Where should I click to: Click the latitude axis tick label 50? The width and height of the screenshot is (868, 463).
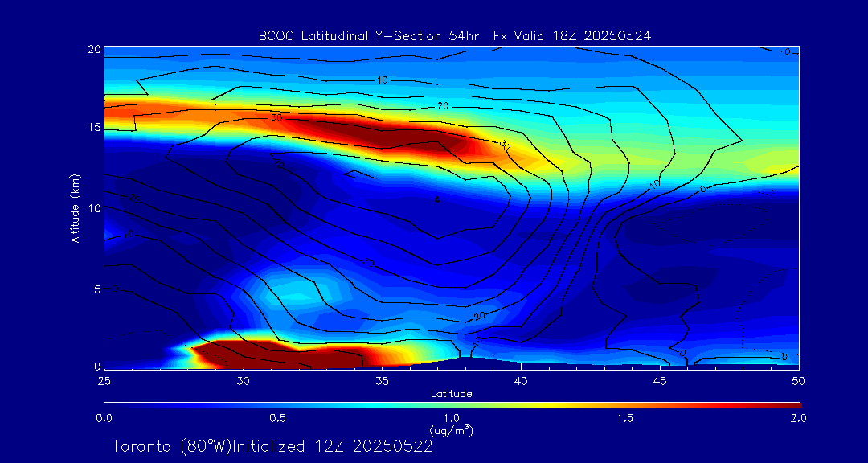tap(799, 381)
